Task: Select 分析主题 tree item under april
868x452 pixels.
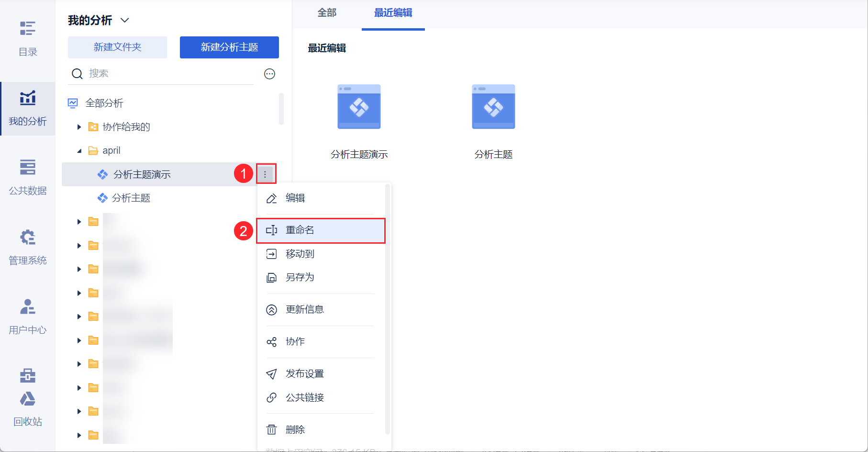Action: [x=131, y=198]
